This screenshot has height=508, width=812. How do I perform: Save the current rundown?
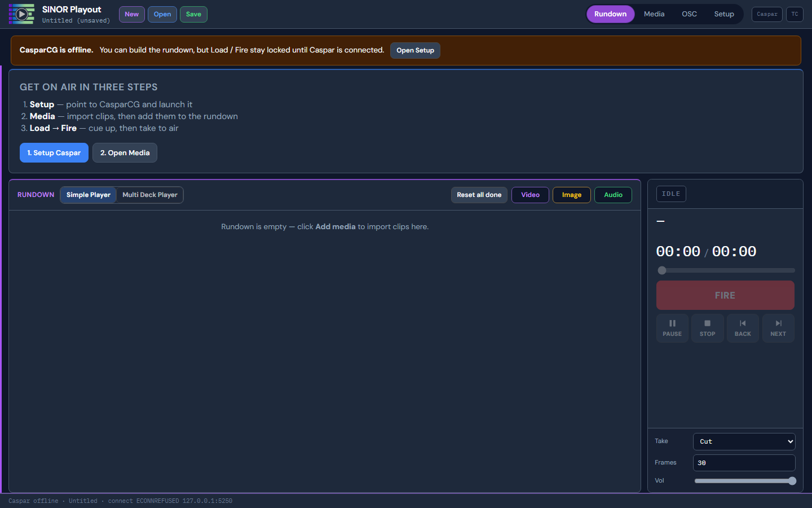pyautogui.click(x=193, y=14)
